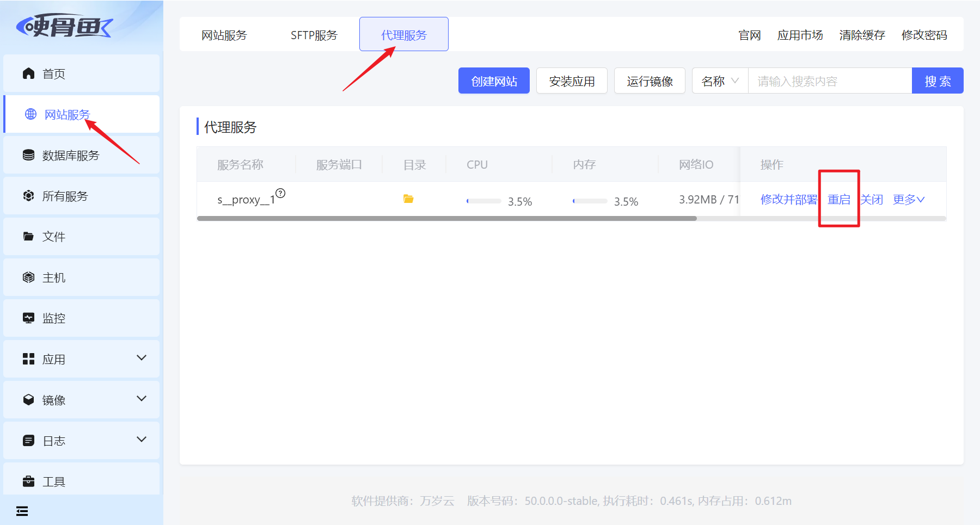
Task: Expand the 应用 sidebar submenu chevron
Action: [142, 358]
